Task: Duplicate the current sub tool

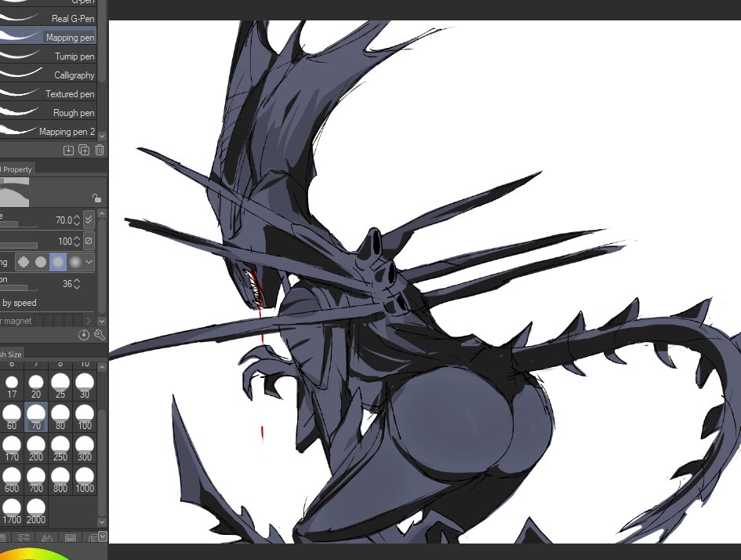Action: click(x=84, y=151)
